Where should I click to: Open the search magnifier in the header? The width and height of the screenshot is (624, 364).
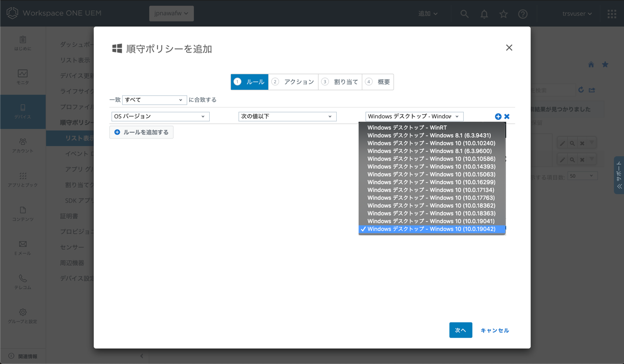pos(464,14)
